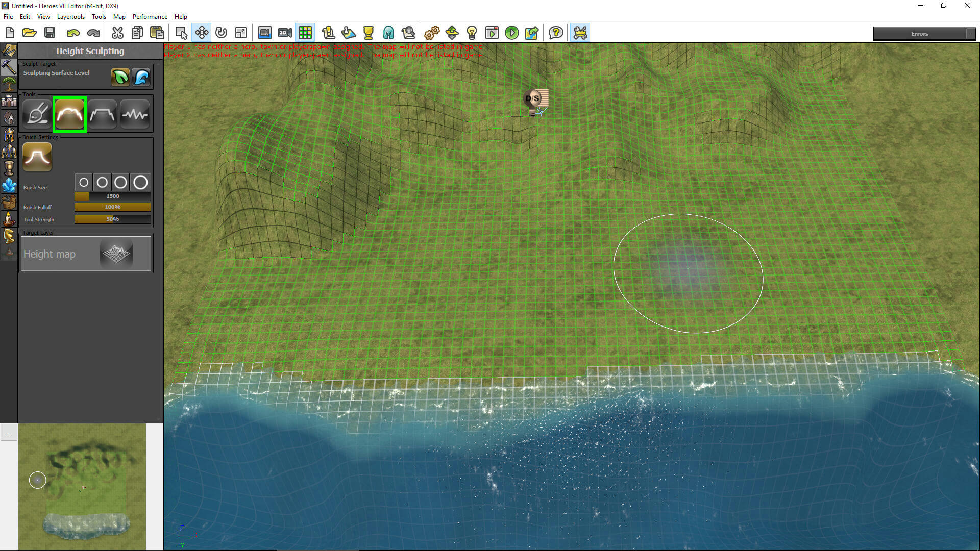The height and width of the screenshot is (551, 980).
Task: Choose the second brush size circle
Action: pos(102,182)
